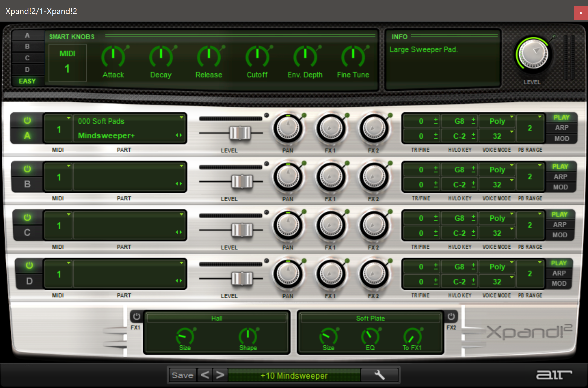Click the smart knobs MIDI channel field
Viewport: 588px width, 388px height.
(67, 63)
